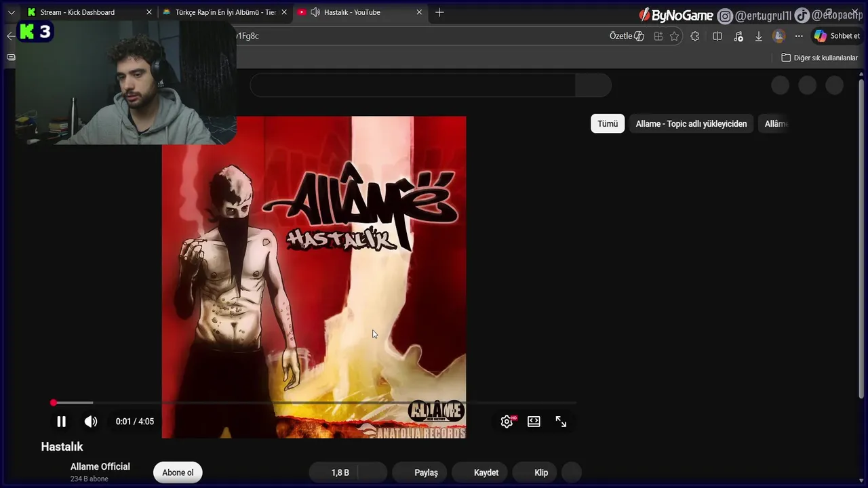The image size is (868, 488).
Task: Share the video with Paylaş
Action: (x=421, y=472)
